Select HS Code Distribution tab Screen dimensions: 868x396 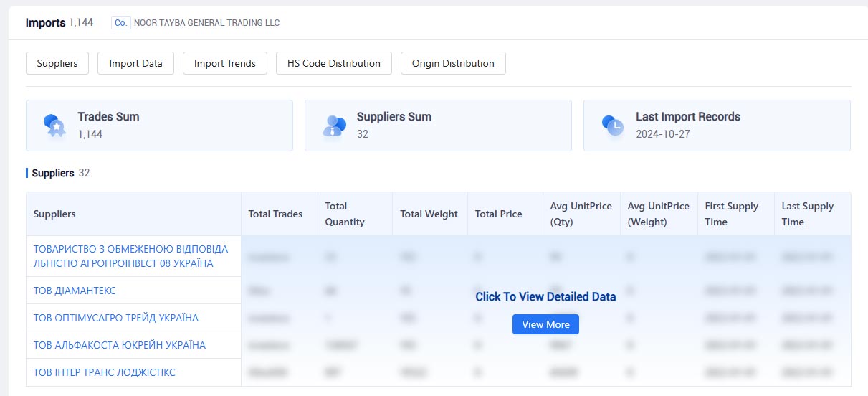point(334,63)
